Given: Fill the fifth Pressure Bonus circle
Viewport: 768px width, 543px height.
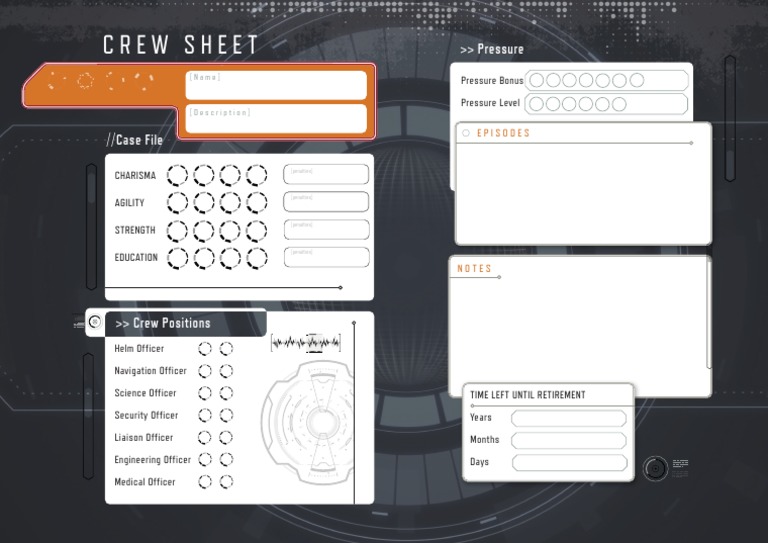Looking at the screenshot, I should click(603, 80).
